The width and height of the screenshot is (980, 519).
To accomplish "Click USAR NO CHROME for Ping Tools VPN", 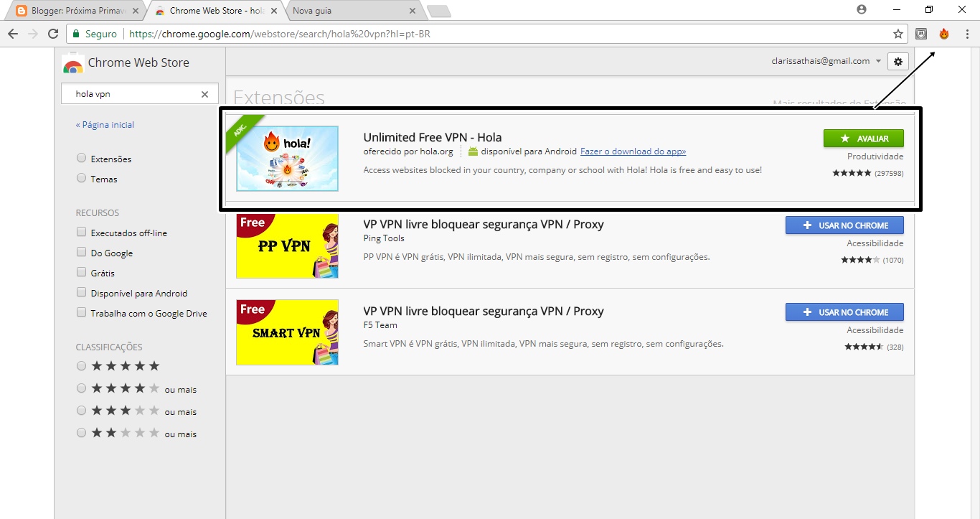I will tap(844, 225).
